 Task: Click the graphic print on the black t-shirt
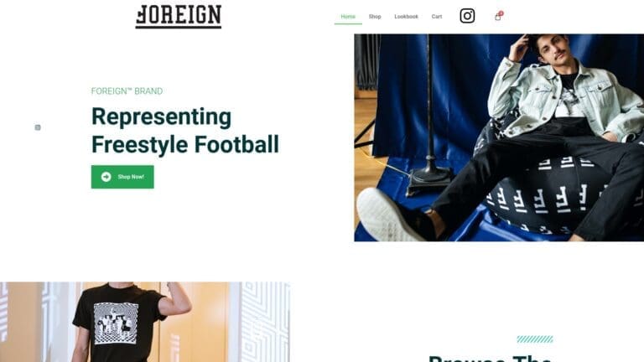(x=116, y=323)
